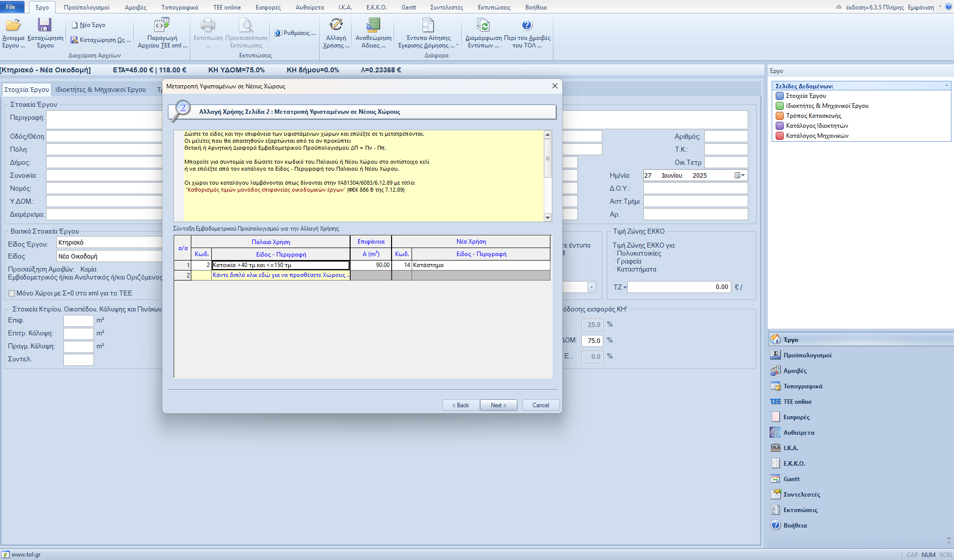This screenshot has width=954, height=560.
Task: Click the Next button in wizard
Action: (498, 405)
